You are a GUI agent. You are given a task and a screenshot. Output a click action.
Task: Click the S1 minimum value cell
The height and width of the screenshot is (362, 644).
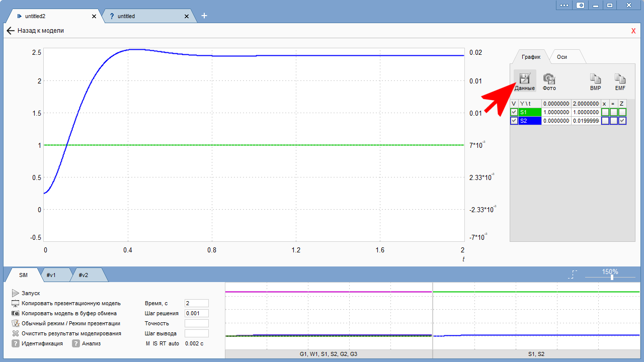556,112
